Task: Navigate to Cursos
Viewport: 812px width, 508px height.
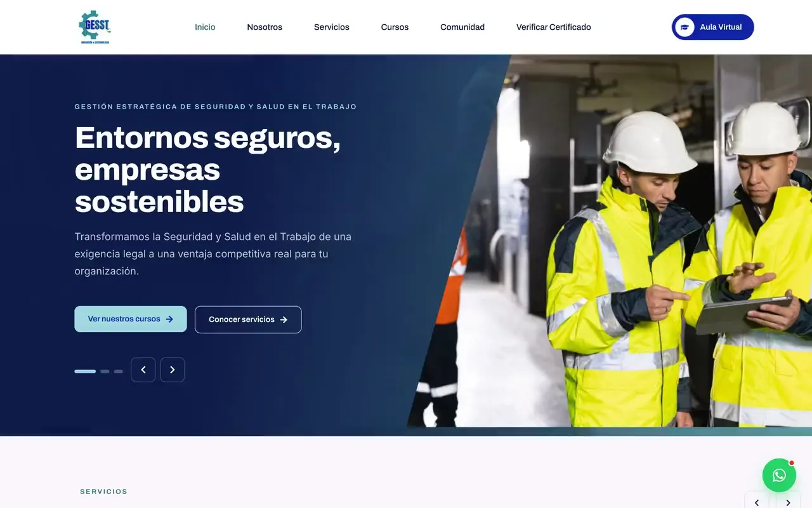Action: point(395,27)
